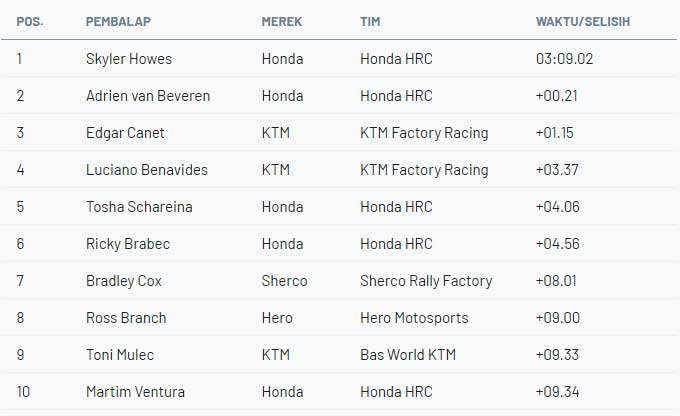Select rider name Skyler Howes
Image resolution: width=680 pixels, height=416 pixels.
[129, 59]
